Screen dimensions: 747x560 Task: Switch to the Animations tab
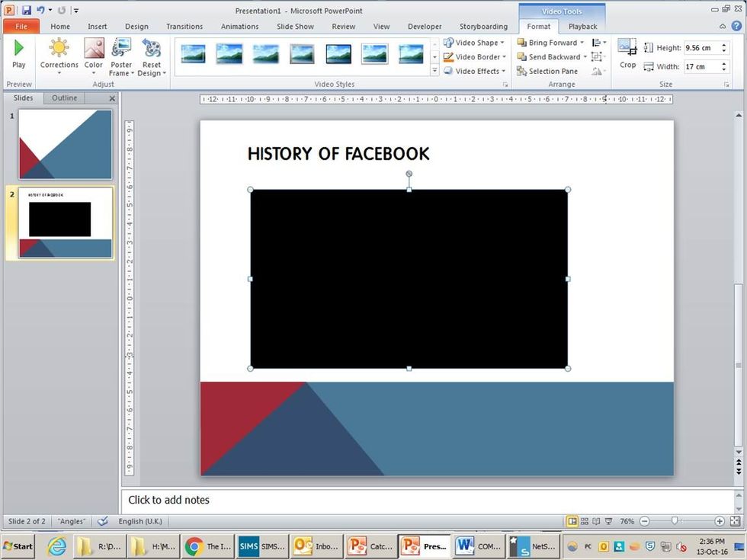239,27
